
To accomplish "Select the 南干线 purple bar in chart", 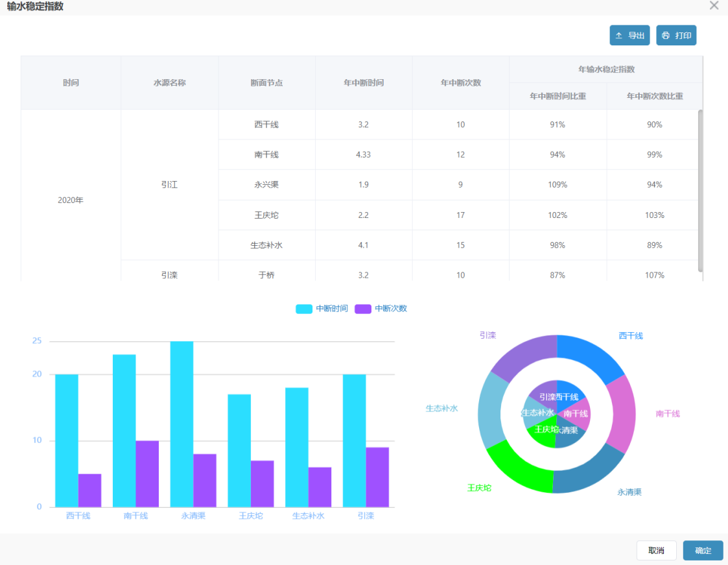I will point(147,474).
